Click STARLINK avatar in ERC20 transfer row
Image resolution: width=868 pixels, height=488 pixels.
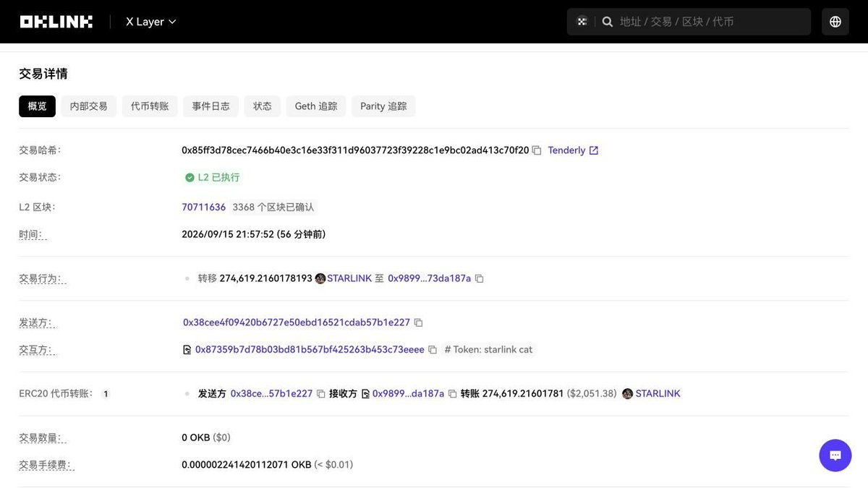627,394
